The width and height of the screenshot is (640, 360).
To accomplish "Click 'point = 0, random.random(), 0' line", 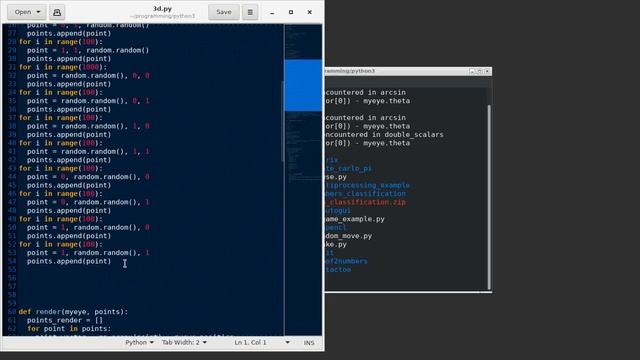I will click(x=88, y=177).
